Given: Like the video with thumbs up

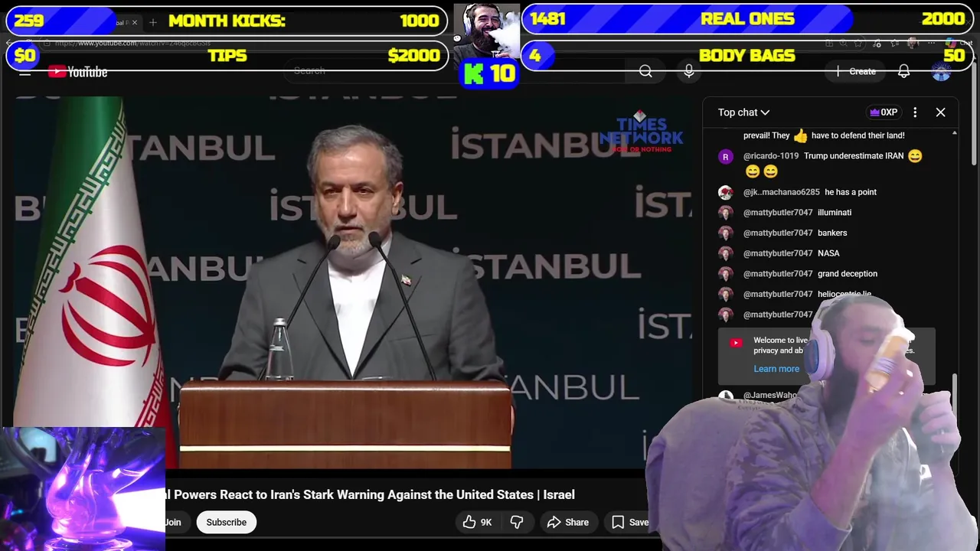Looking at the screenshot, I should 477,522.
